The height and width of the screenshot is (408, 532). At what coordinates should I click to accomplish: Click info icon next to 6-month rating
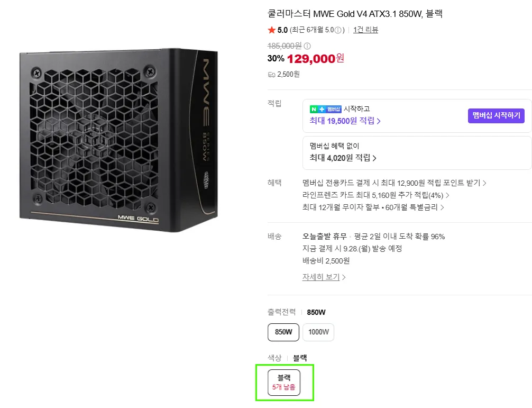(338, 30)
